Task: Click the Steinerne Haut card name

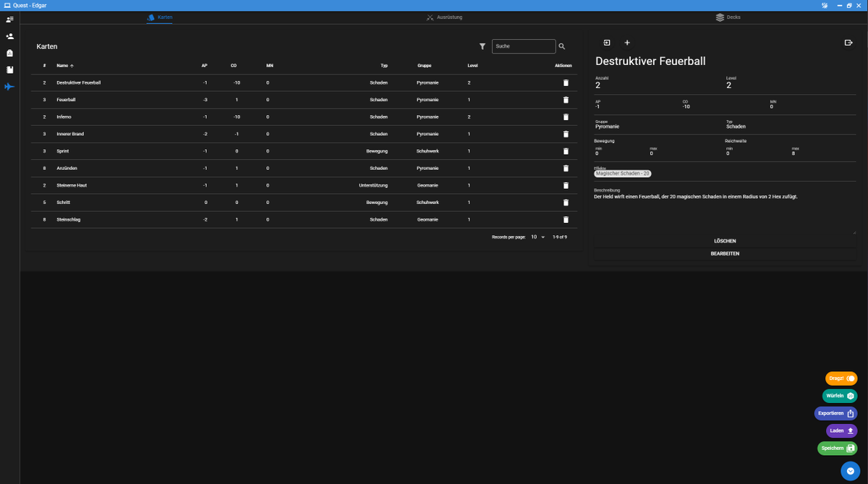Action: click(x=72, y=185)
